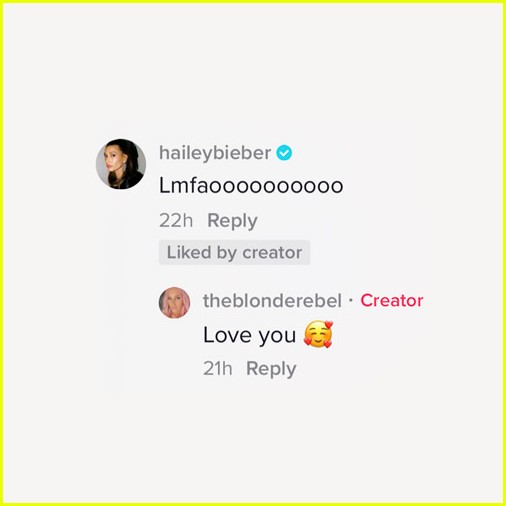Click the Liked by creator tag
Viewport: 506px width, 506px height.
tap(234, 252)
